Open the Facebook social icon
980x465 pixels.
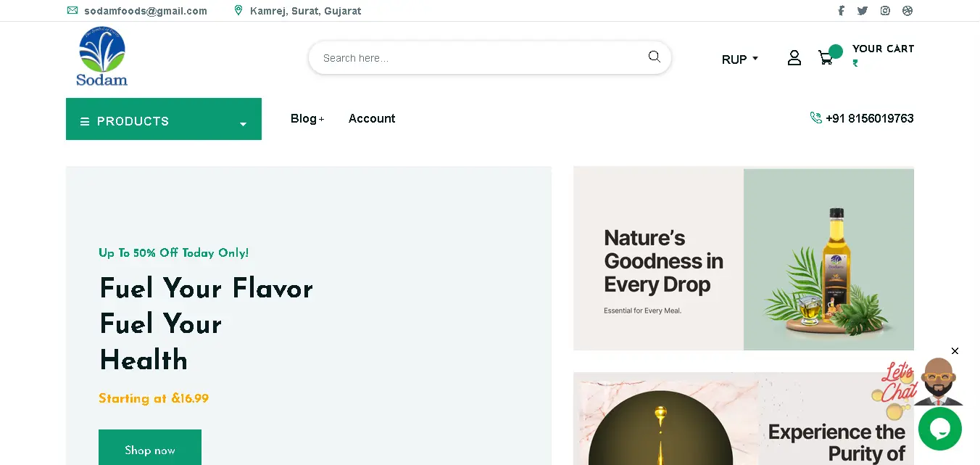(x=842, y=11)
